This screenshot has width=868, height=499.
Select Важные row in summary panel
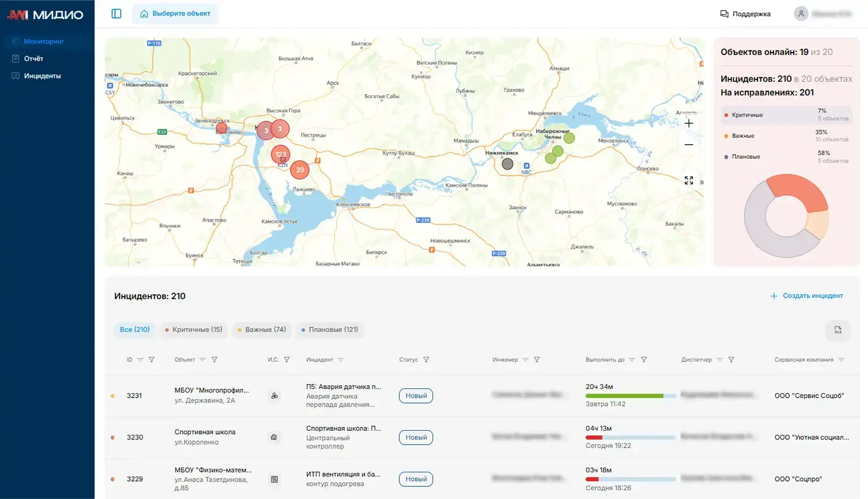786,135
